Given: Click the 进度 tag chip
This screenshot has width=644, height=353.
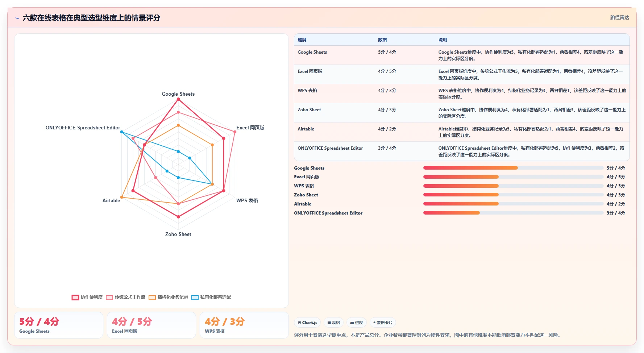Looking at the screenshot, I should point(357,323).
